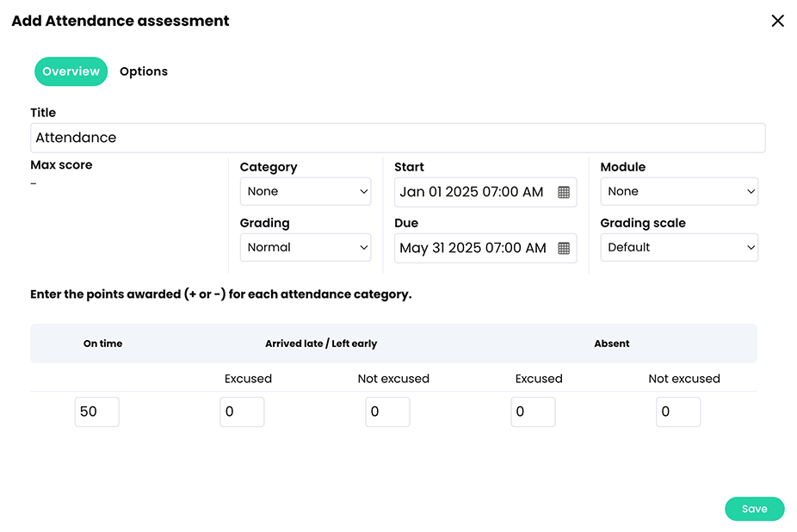The height and width of the screenshot is (532, 797).
Task: Focus the On time points field
Action: tap(96, 411)
